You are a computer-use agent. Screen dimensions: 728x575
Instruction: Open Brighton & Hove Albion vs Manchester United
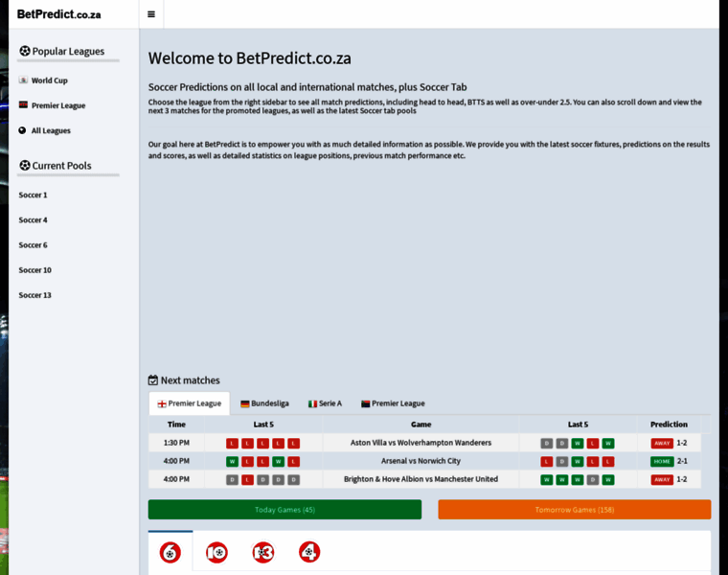421,479
